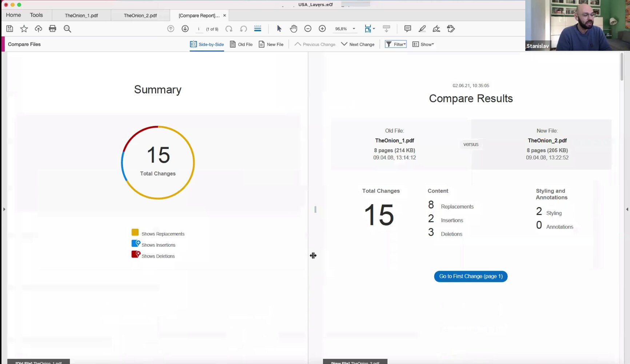Bookmark the document with the star icon

point(24,29)
